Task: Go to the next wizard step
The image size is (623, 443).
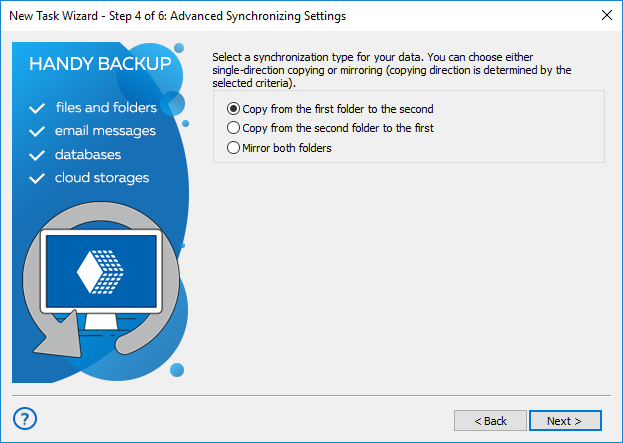Action: (565, 421)
